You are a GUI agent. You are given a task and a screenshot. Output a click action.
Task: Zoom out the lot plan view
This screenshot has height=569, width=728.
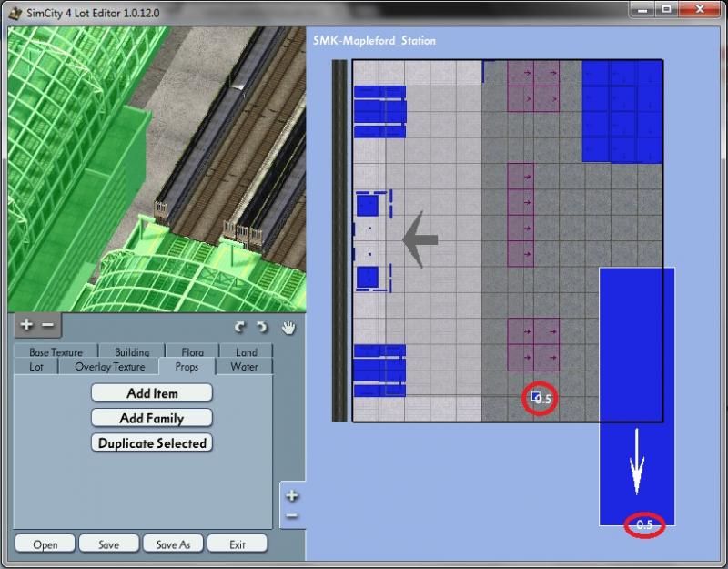pos(292,515)
